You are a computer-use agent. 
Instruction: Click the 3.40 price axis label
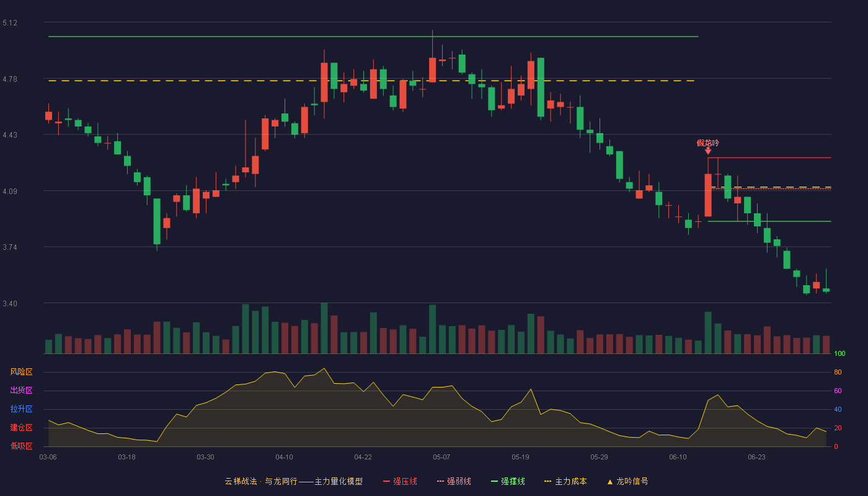(x=10, y=304)
